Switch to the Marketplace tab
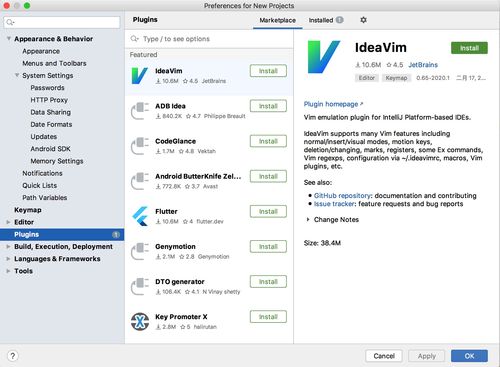 pyautogui.click(x=277, y=20)
